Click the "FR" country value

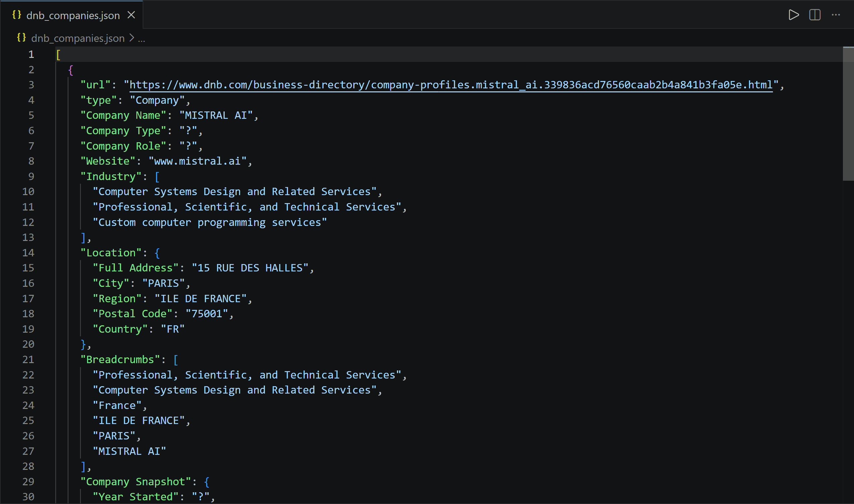172,329
